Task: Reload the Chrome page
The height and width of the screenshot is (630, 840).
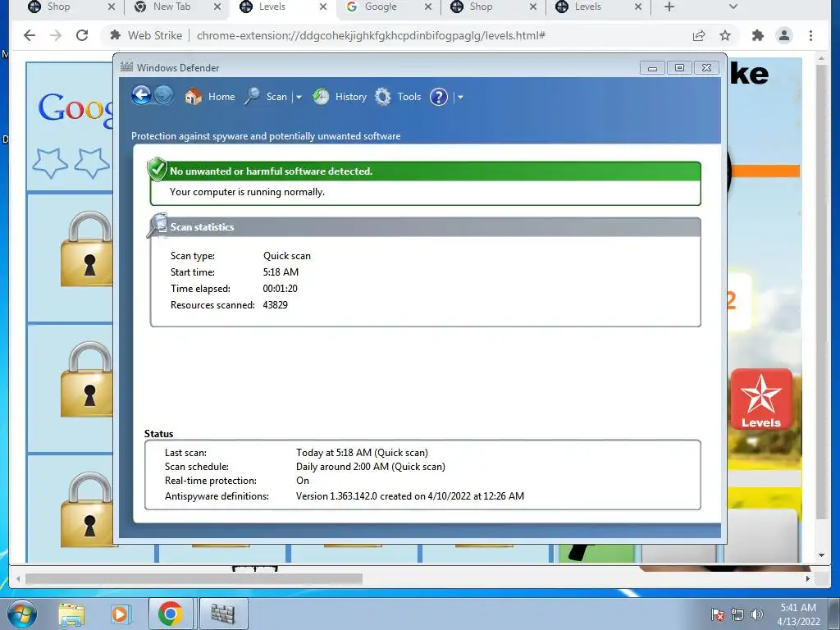Action: [x=82, y=35]
